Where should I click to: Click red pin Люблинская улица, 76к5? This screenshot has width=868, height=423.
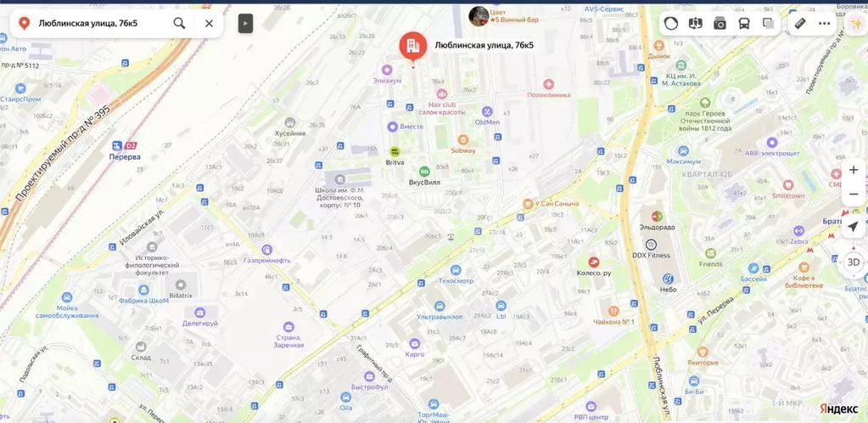coord(413,46)
